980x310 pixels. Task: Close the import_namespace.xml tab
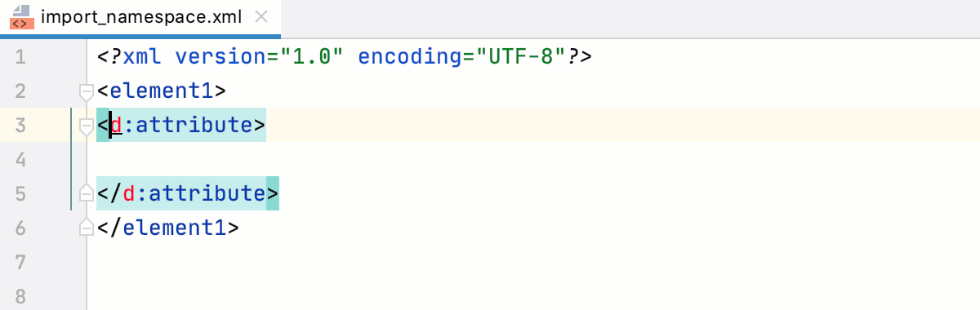(261, 17)
